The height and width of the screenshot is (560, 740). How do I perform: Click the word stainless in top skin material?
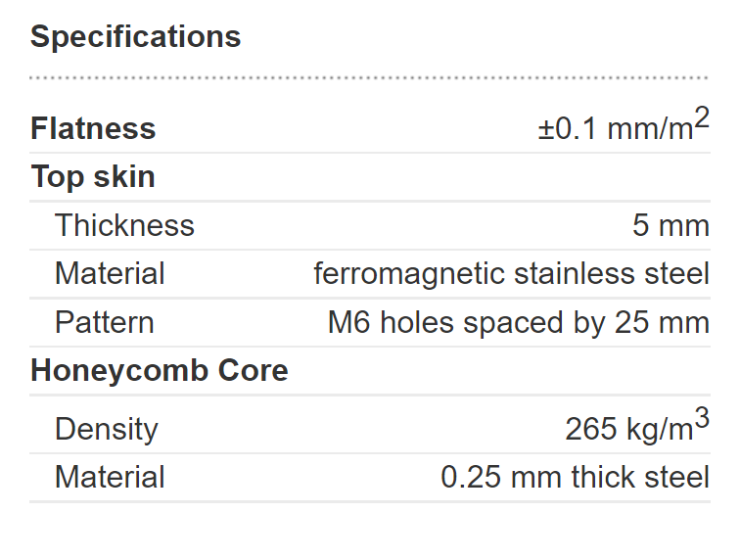click(574, 274)
